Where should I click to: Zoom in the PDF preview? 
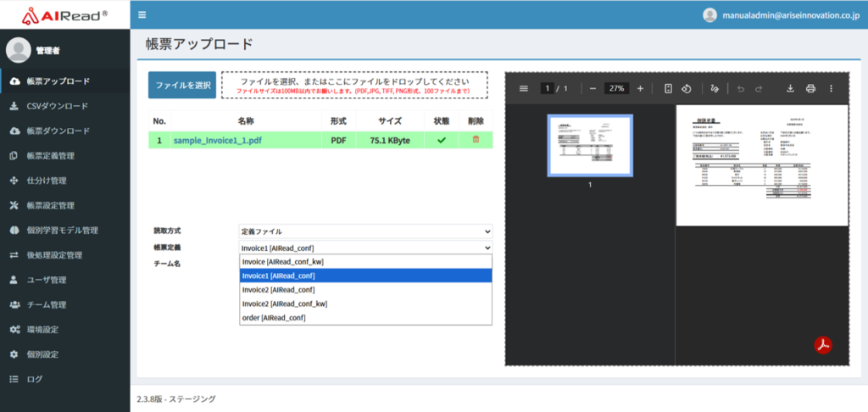(x=640, y=88)
